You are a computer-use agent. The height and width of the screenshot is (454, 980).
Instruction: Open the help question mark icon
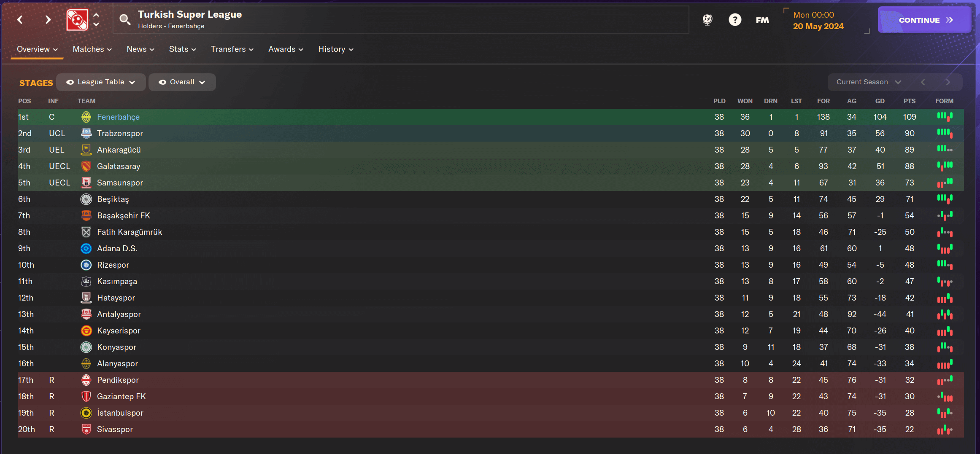tap(734, 20)
